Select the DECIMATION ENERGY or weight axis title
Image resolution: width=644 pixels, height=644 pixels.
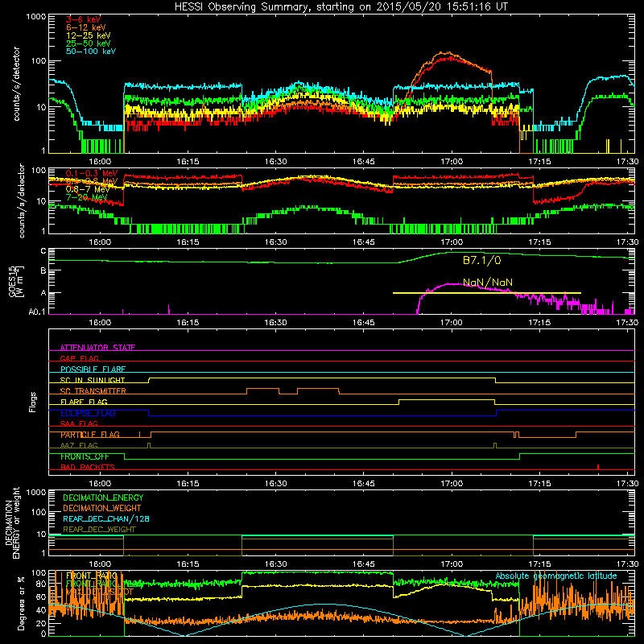coord(12,522)
